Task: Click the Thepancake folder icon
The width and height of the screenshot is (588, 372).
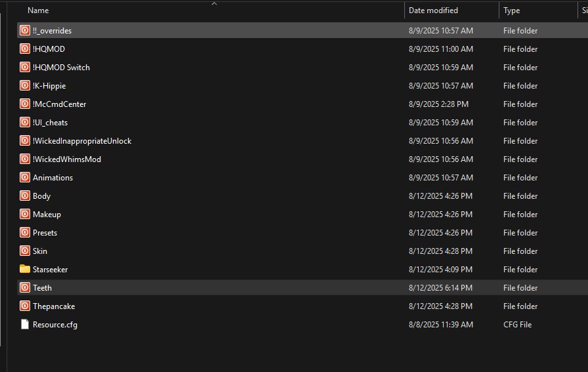Action: 25,306
